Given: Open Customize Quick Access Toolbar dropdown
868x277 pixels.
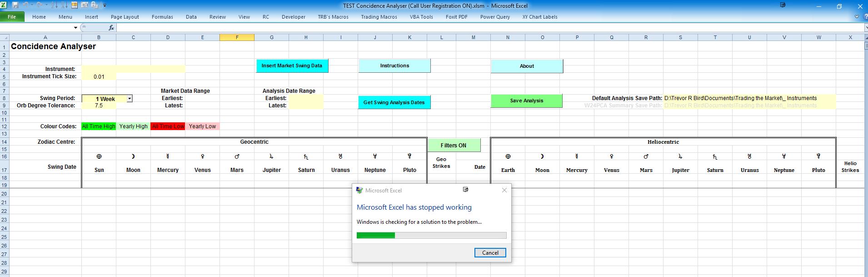Looking at the screenshot, I should click(105, 6).
